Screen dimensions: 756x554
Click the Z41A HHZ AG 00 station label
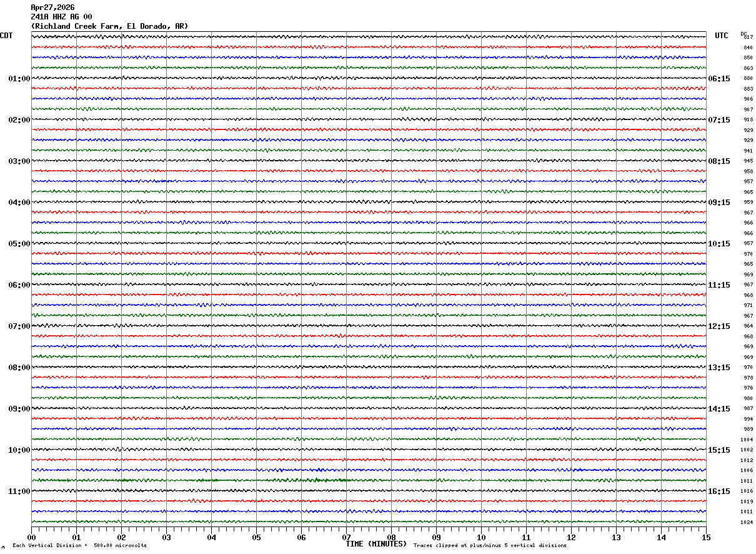tap(61, 17)
